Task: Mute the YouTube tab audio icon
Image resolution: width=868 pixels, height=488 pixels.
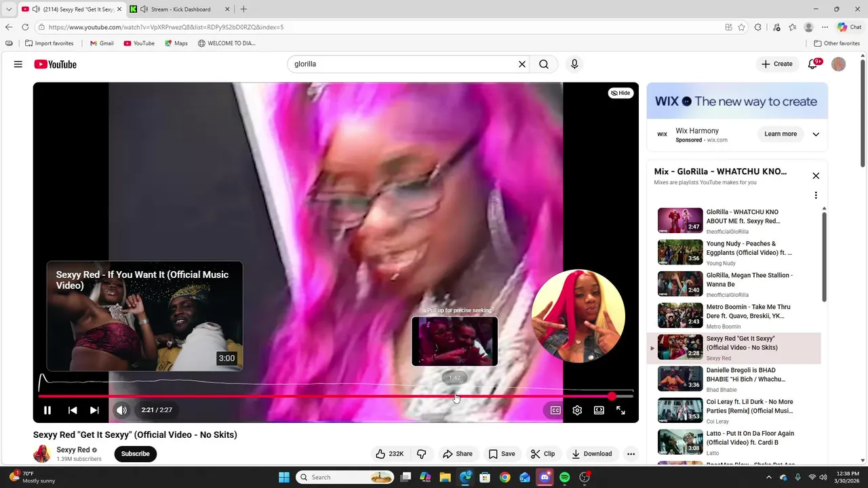Action: [36, 9]
